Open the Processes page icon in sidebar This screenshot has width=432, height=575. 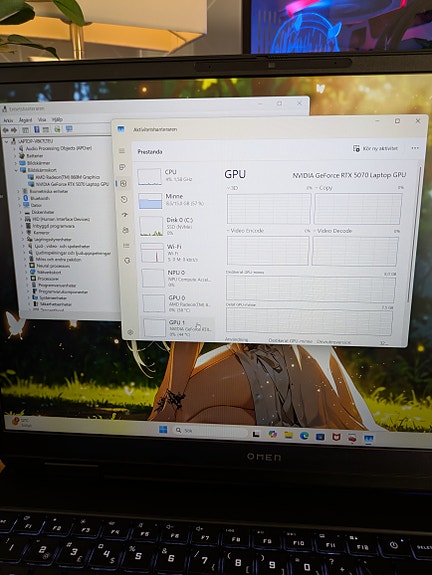click(122, 167)
